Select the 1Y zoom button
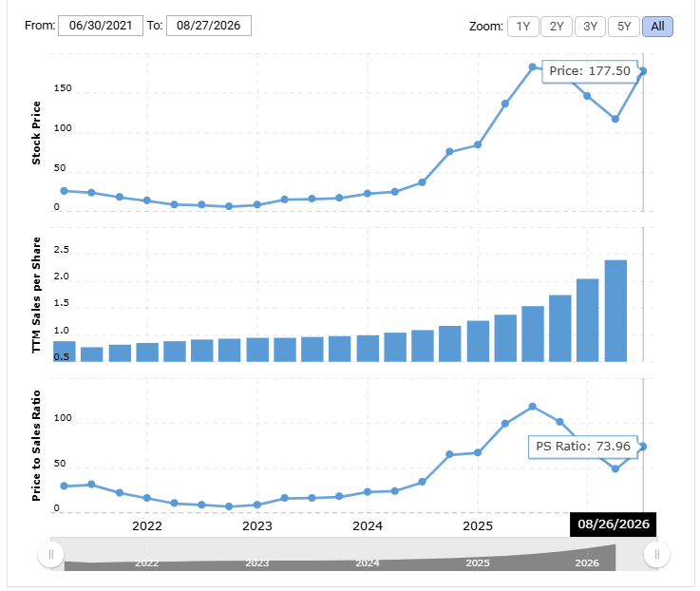Image resolution: width=700 pixels, height=591 pixels. (522, 27)
